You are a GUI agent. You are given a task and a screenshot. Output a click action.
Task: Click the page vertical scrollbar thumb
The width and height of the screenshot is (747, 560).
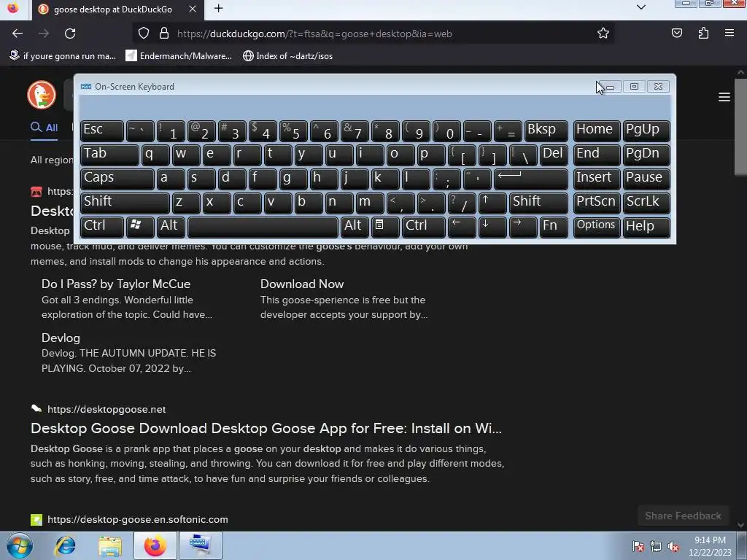click(741, 127)
